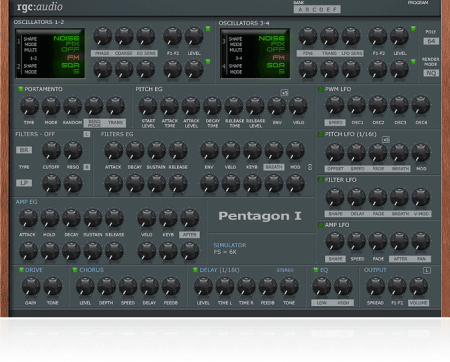Change the 3-4 modulation value FM
Screen dimensions: 450x362
[x=279, y=58]
